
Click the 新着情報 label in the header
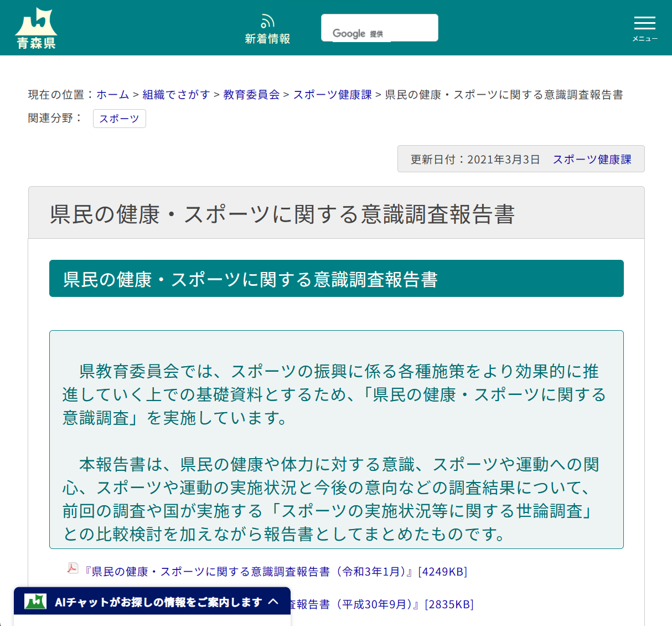coord(267,39)
